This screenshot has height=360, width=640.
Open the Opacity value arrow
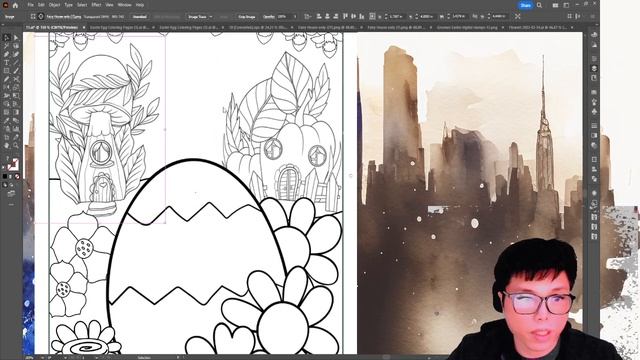[295, 17]
